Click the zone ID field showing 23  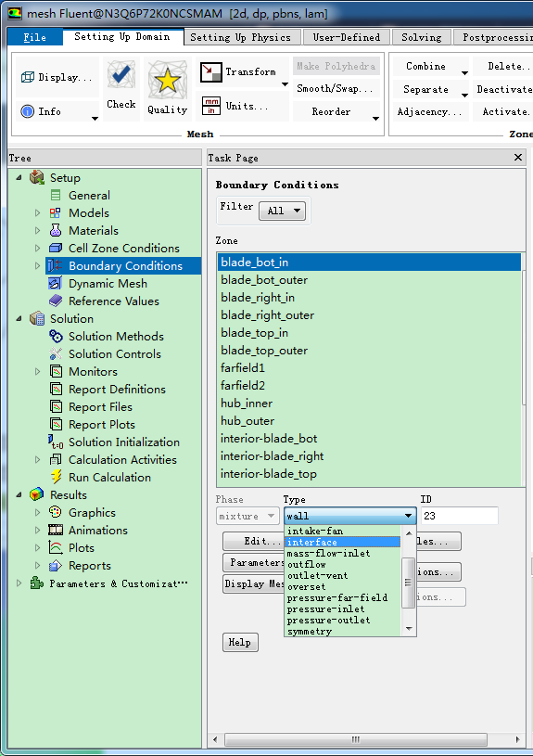(x=459, y=516)
